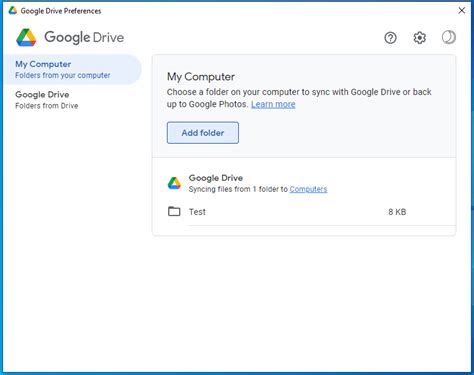Open the Computers link
The height and width of the screenshot is (375, 474).
308,189
